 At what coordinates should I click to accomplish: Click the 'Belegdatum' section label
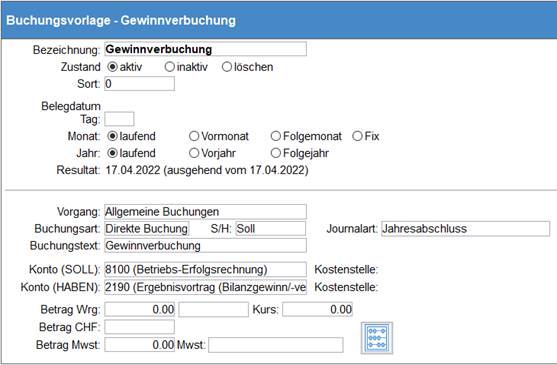coord(71,106)
